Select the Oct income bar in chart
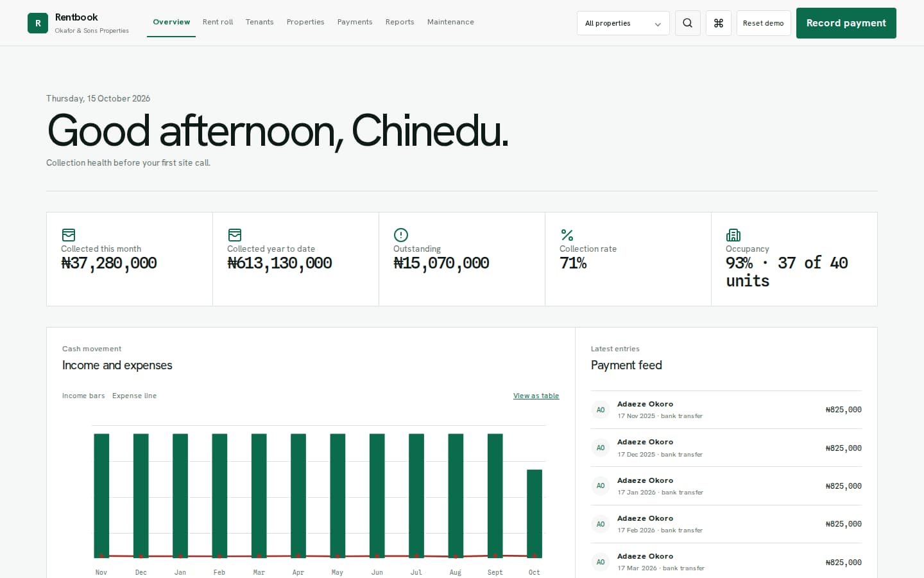This screenshot has height=578, width=924. 535,513
